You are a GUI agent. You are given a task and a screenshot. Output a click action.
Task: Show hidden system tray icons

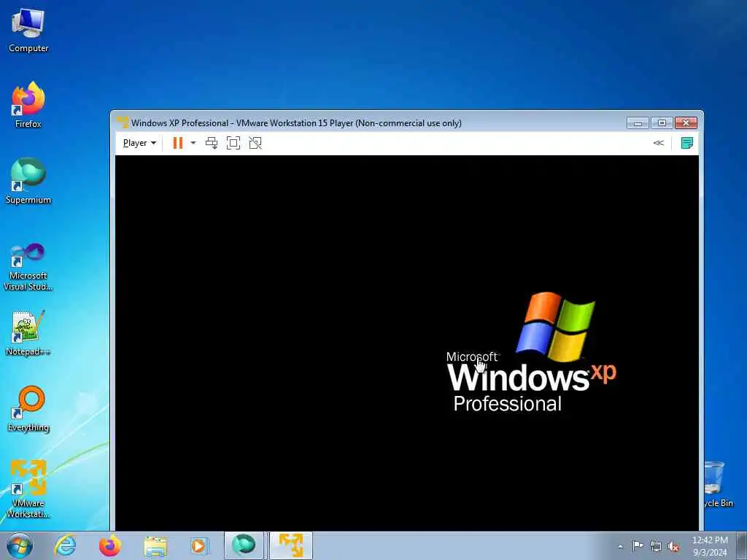click(x=620, y=546)
